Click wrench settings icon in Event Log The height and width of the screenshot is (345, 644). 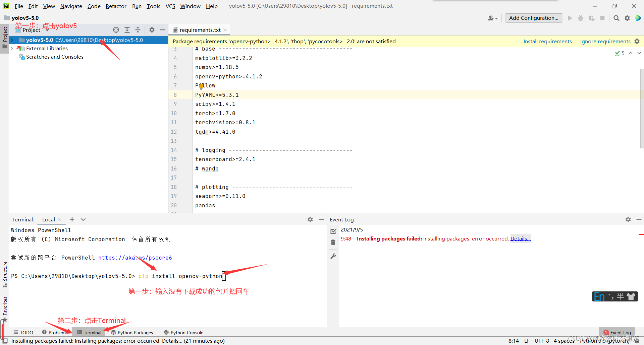(333, 256)
